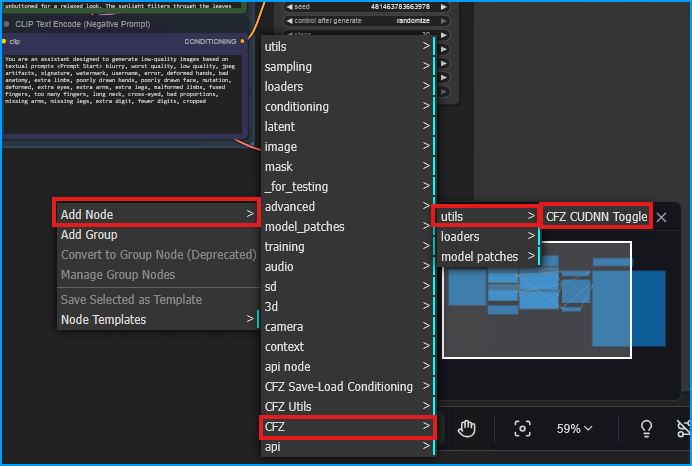Open the 59% zoom level dropdown
692x466 pixels.
[574, 428]
